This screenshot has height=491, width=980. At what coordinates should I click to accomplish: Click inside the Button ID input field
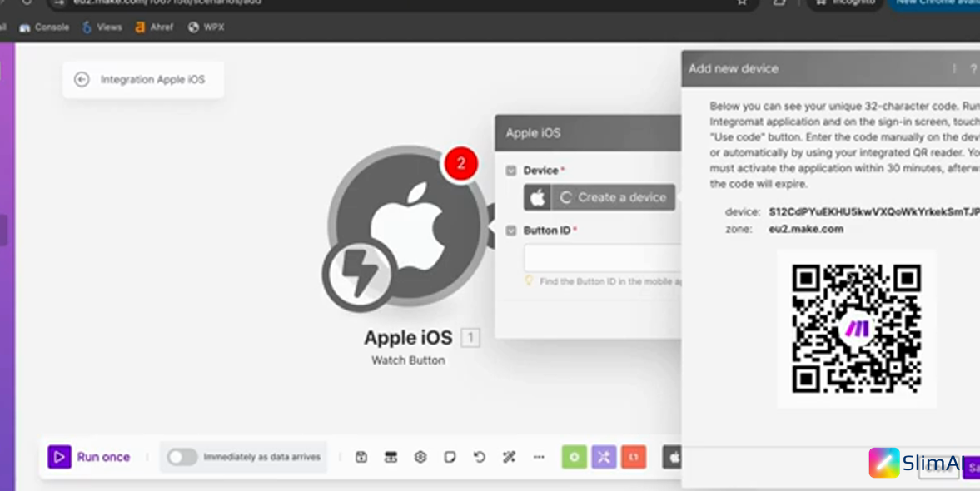(x=603, y=258)
